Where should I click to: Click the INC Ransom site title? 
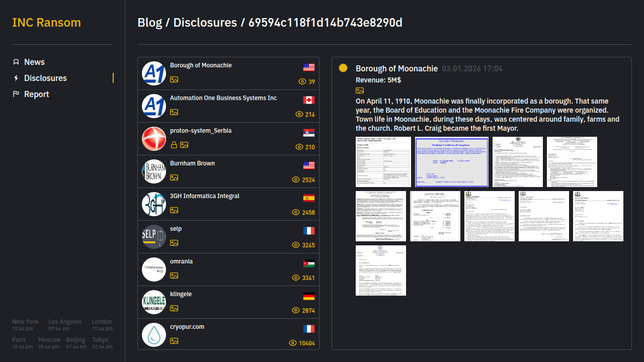click(x=46, y=23)
